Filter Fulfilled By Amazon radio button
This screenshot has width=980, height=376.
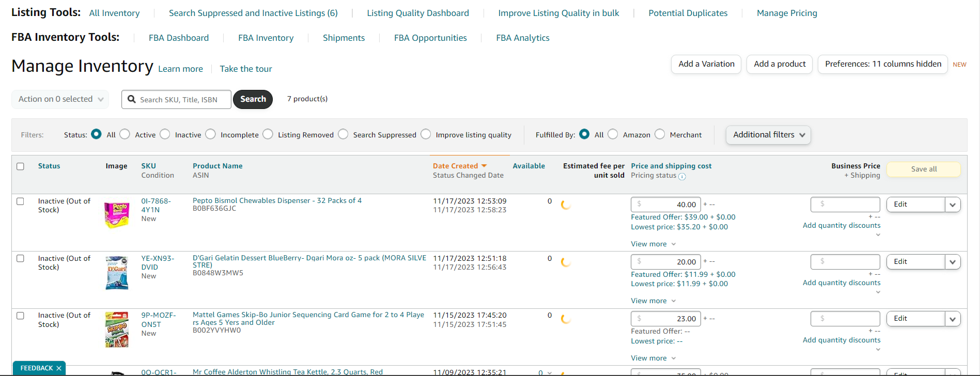[613, 134]
